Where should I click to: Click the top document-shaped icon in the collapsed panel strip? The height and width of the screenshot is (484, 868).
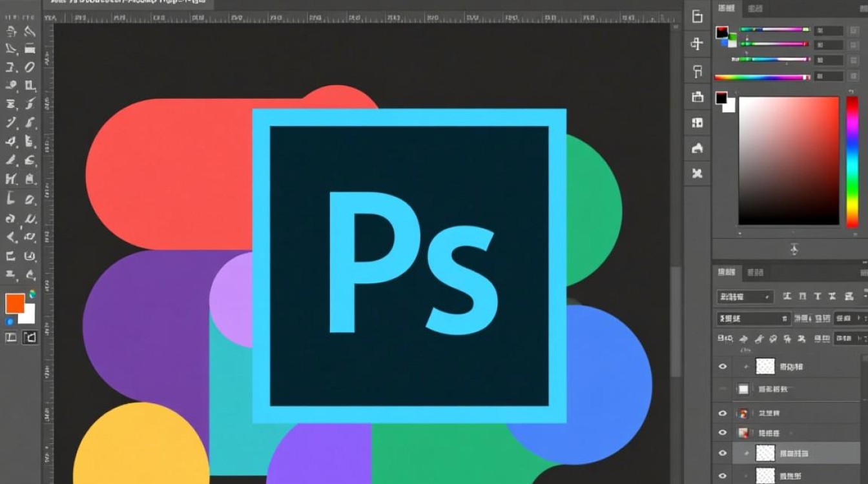(697, 17)
